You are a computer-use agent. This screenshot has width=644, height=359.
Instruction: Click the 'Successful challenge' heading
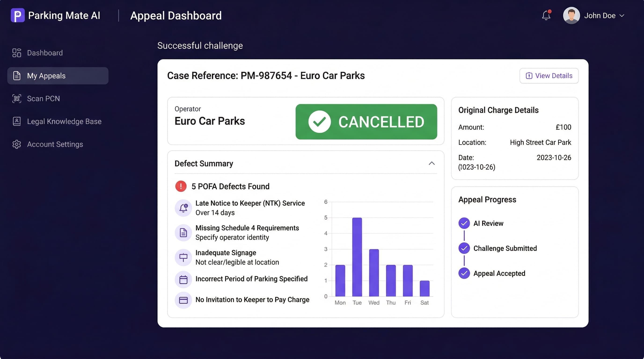[200, 46]
